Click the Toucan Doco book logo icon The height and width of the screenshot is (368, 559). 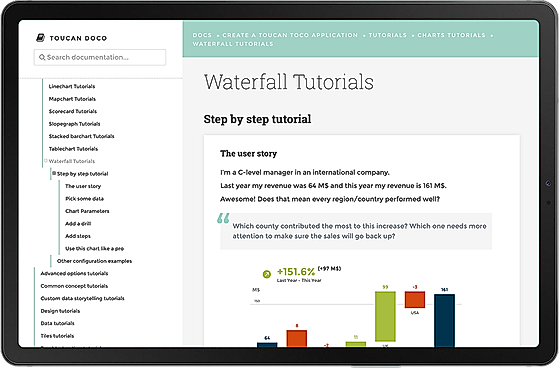pos(41,37)
